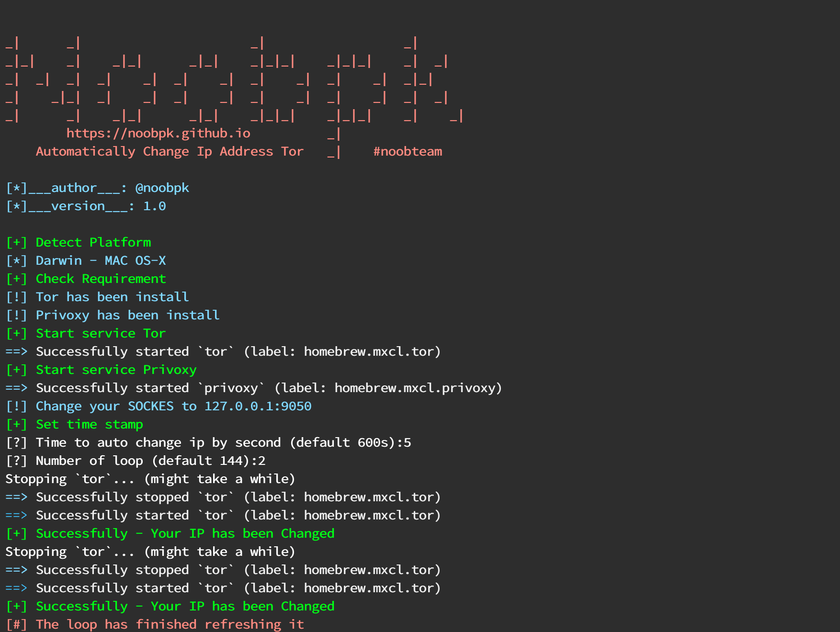
Task: Open the https://noobpk.github.io link
Action: click(x=158, y=133)
